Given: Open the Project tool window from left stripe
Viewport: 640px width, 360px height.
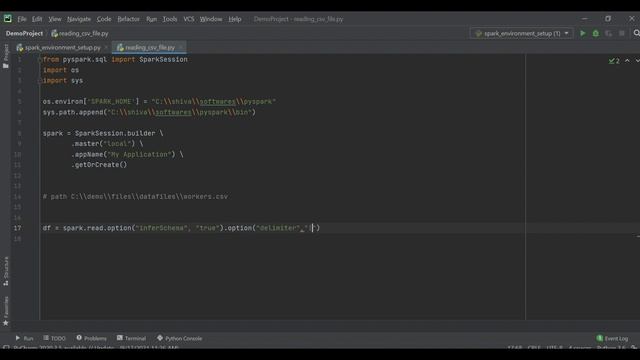Looking at the screenshot, I should 6,56.
